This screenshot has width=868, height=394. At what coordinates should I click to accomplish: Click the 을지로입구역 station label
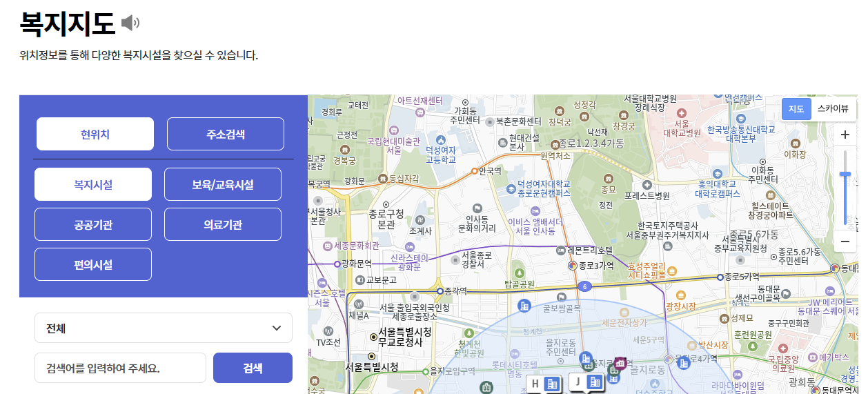click(453, 371)
